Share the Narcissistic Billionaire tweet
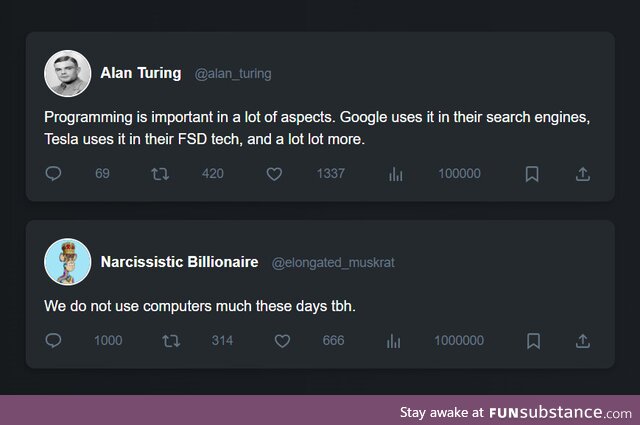 click(582, 341)
